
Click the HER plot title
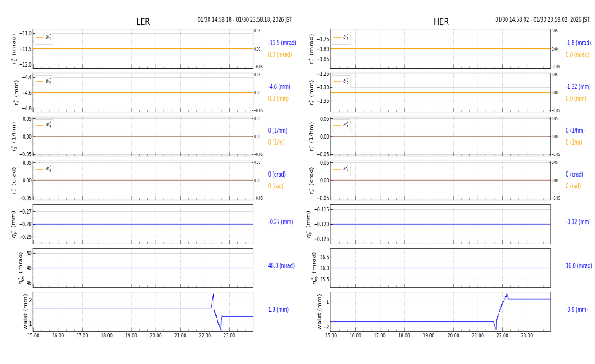pos(441,22)
